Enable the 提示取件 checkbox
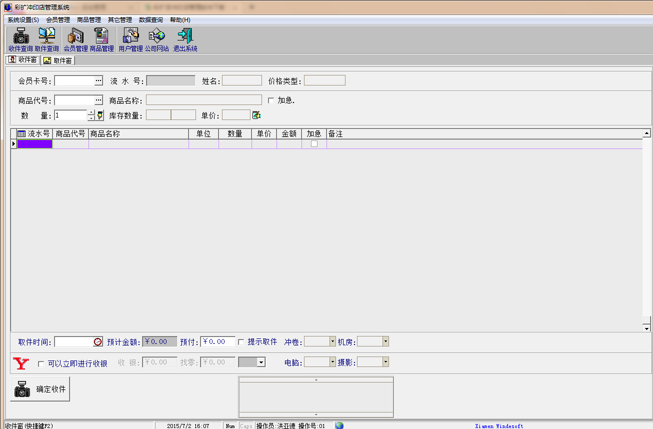 pos(241,342)
